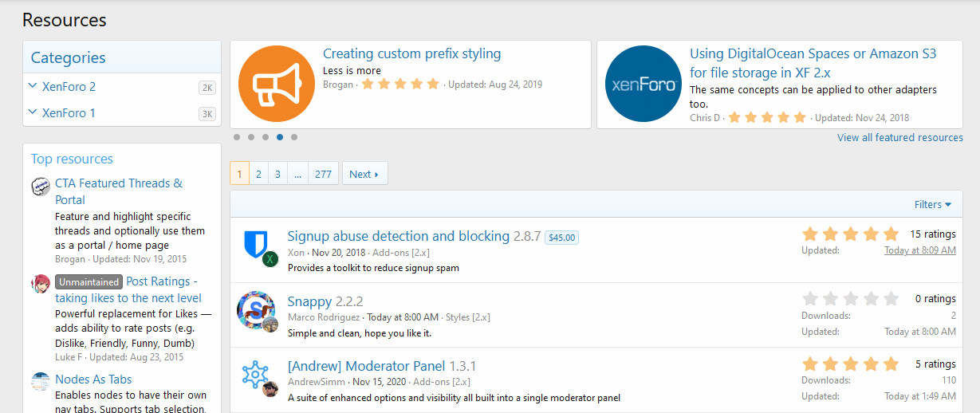Open the Styles [2.x] category link
Image resolution: width=980 pixels, height=413 pixels.
click(x=468, y=317)
